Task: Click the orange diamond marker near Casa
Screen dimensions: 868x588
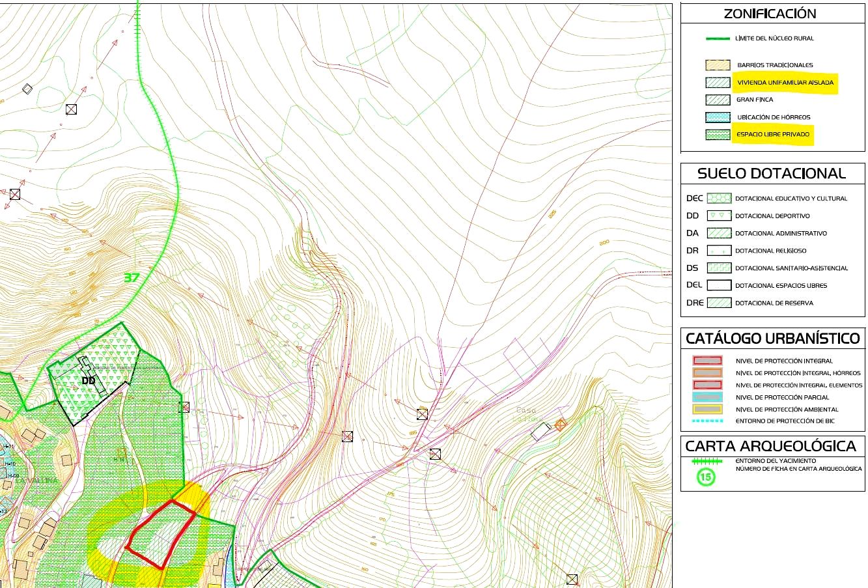Action: [x=561, y=425]
